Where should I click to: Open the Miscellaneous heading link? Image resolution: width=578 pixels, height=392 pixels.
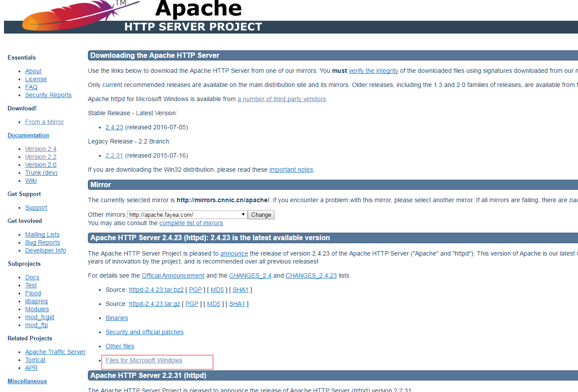coord(27,381)
